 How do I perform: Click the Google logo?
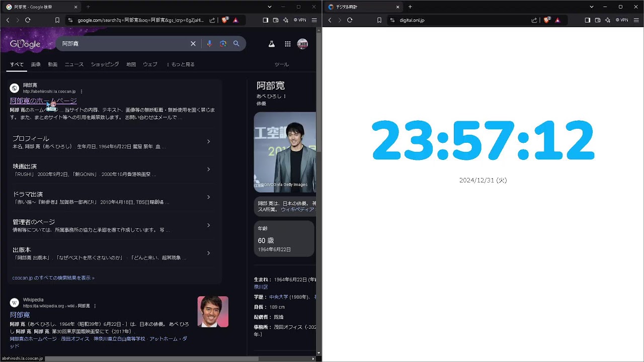pyautogui.click(x=25, y=44)
